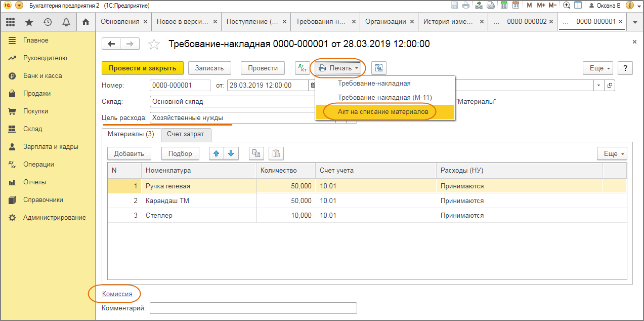Expand the open tabs list arrow
The image size is (644, 321).
pyautogui.click(x=635, y=22)
